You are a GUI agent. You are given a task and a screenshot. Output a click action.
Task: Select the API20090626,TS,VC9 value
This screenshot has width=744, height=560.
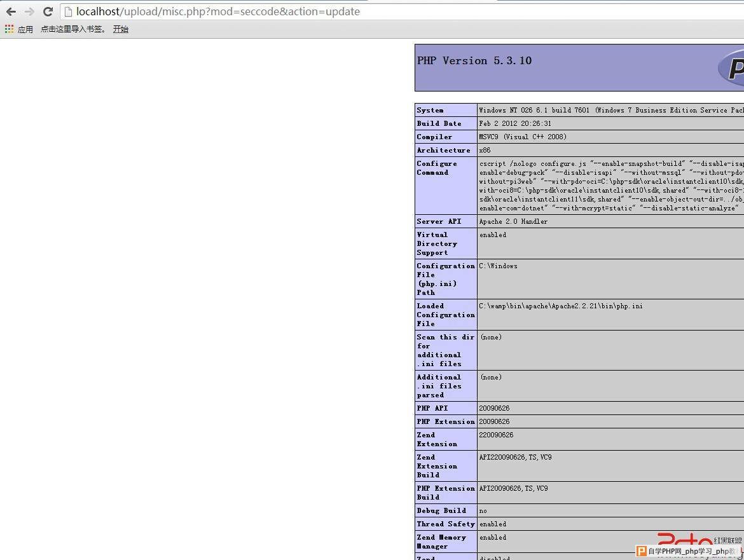[x=513, y=488]
